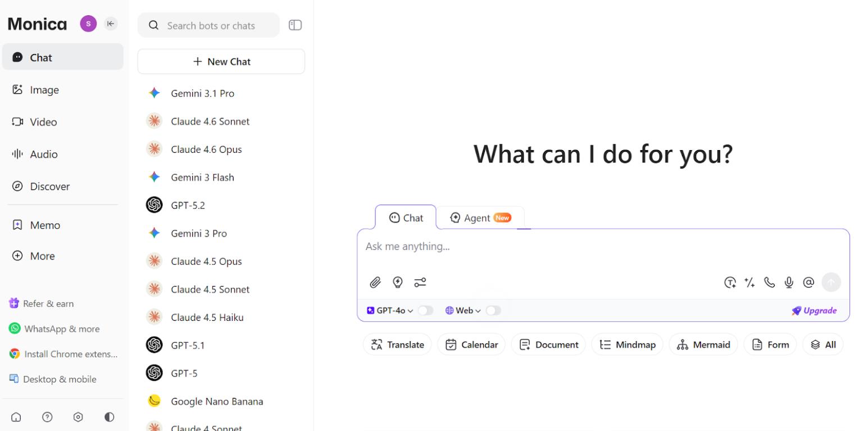Switch to the Chat tab
The width and height of the screenshot is (868, 431).
coord(406,217)
